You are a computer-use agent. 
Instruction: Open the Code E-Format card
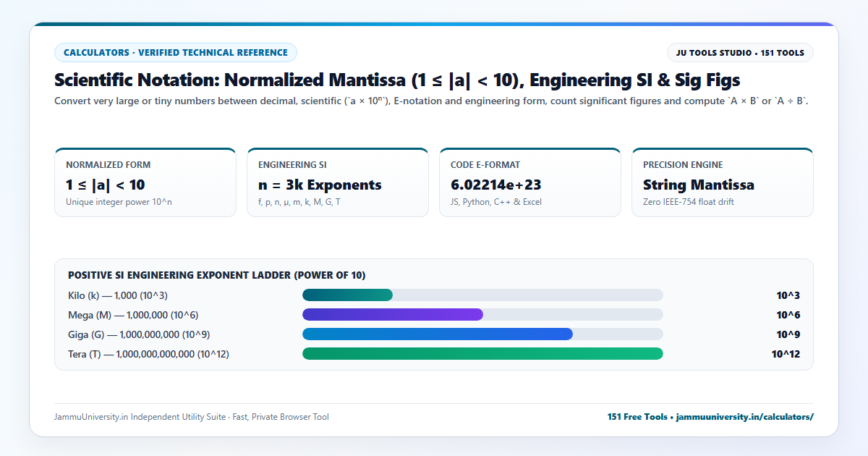[530, 182]
